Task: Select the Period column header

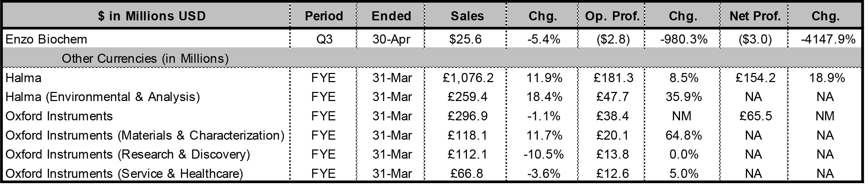Action: click(324, 16)
